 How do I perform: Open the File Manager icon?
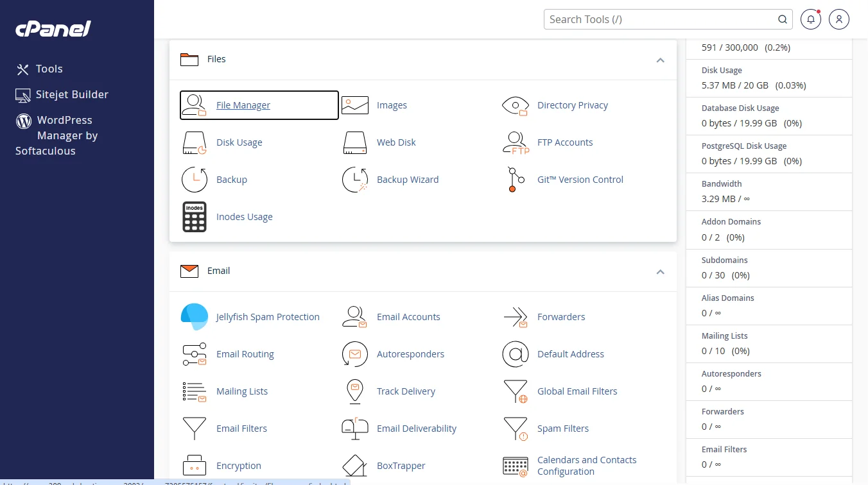(x=194, y=105)
